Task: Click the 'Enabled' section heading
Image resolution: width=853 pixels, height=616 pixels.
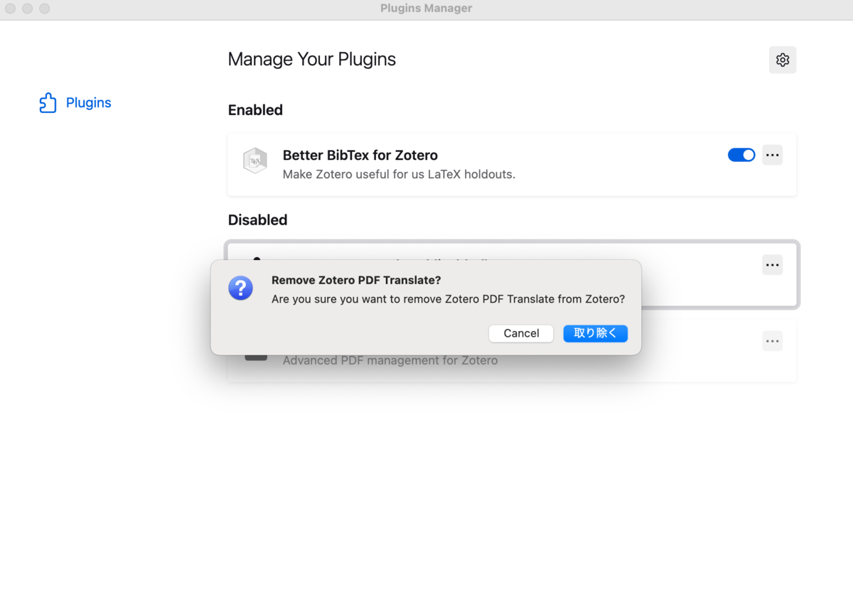Action: pos(255,110)
